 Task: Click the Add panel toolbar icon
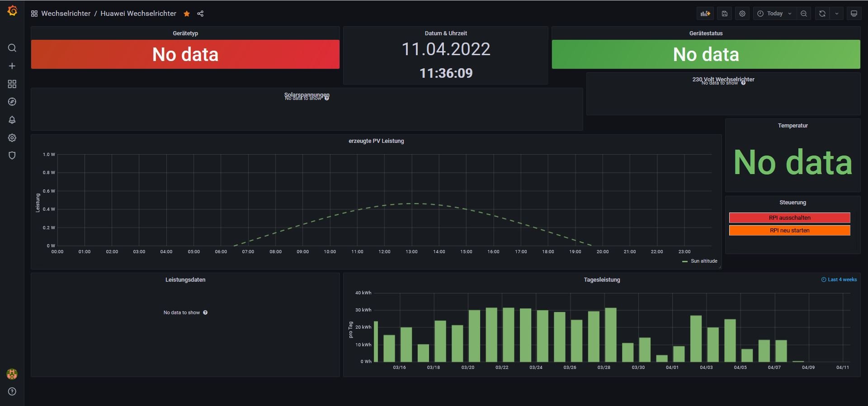[705, 14]
